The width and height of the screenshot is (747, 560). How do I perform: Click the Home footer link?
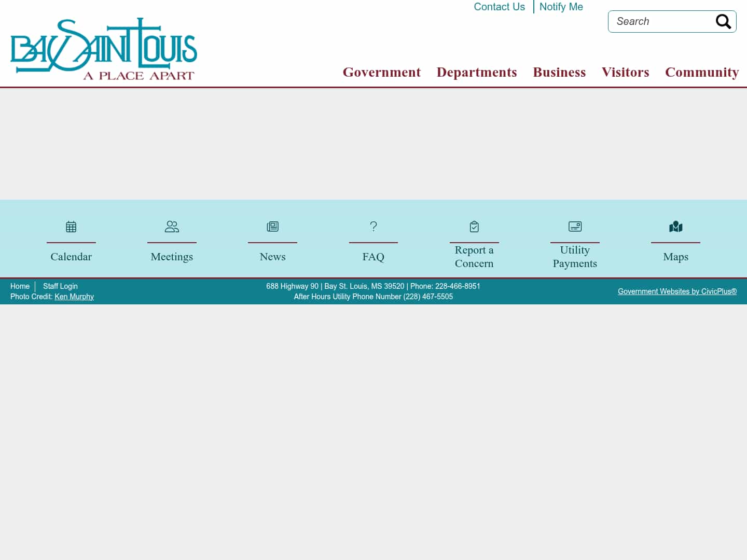20,286
